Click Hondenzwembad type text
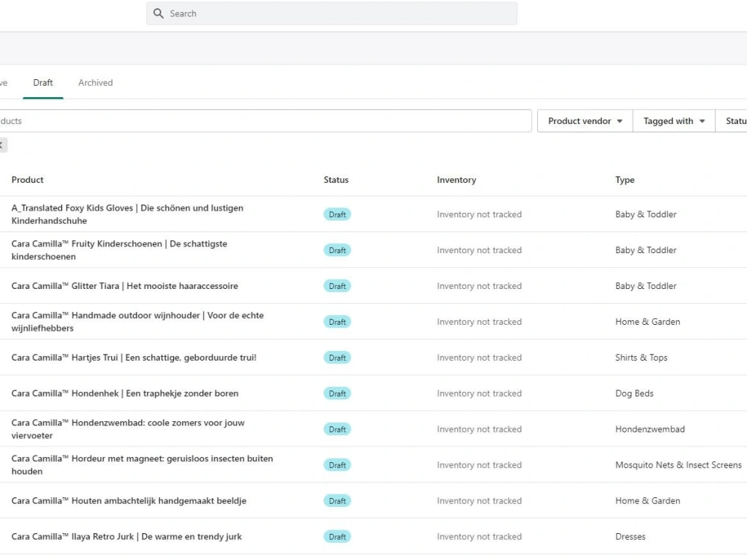Image resolution: width=747 pixels, height=560 pixels. coord(650,429)
